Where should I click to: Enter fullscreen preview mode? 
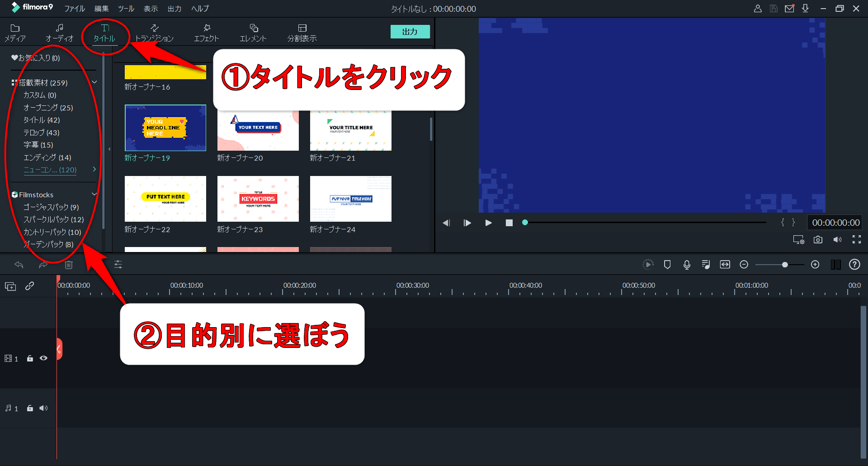[857, 240]
